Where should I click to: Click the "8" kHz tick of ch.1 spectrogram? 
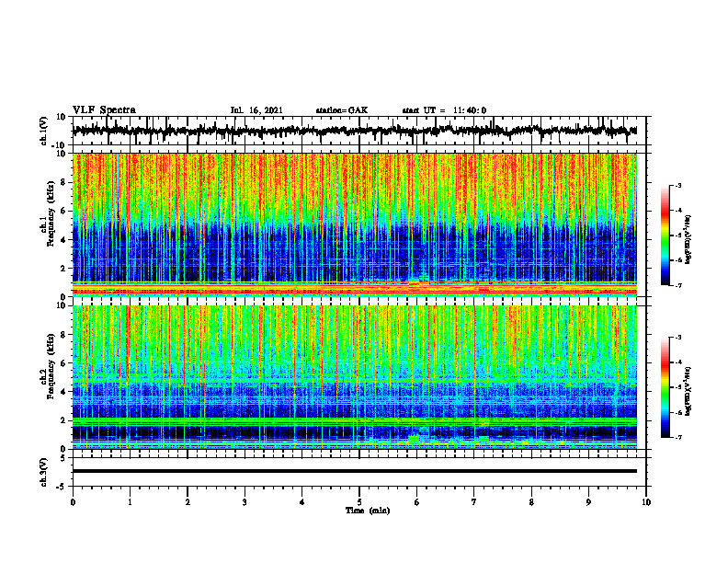64,182
